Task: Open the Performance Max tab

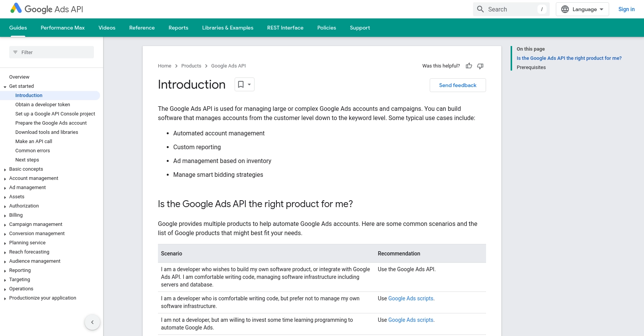Action: (62, 28)
